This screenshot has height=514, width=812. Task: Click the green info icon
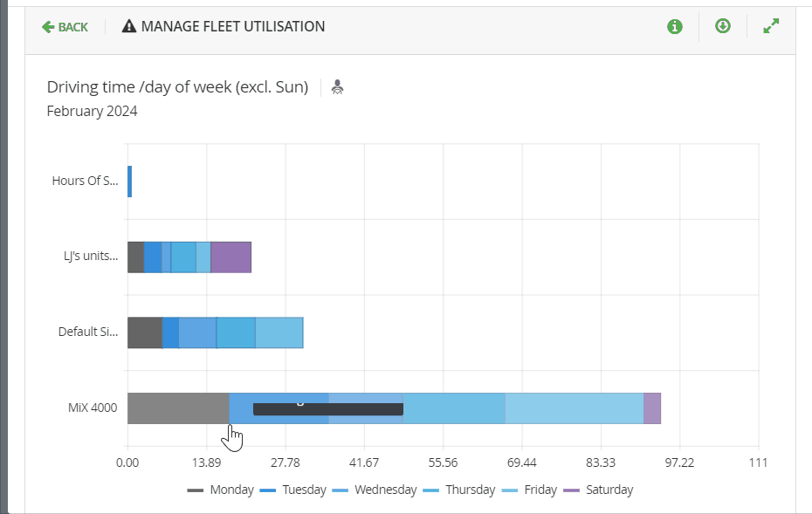(674, 26)
